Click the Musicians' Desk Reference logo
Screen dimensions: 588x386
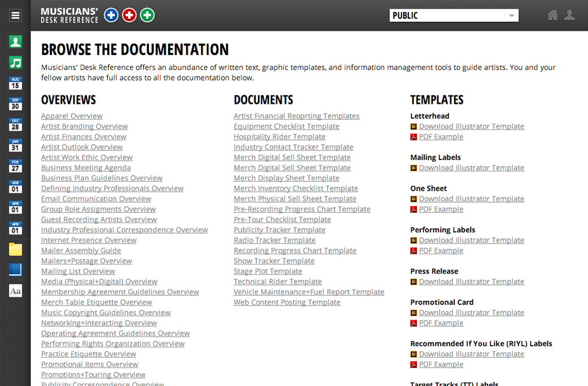(69, 15)
